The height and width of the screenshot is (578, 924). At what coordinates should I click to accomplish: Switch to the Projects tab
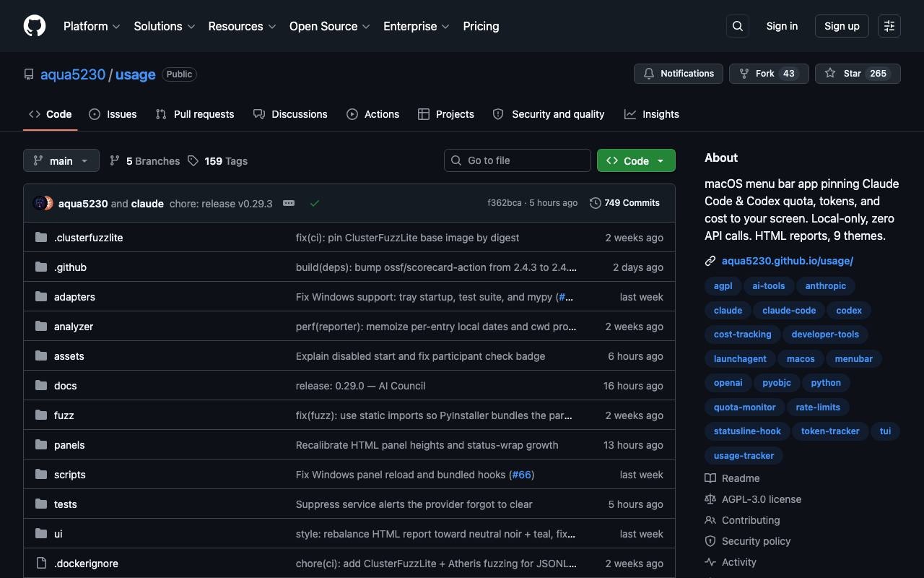pos(446,114)
